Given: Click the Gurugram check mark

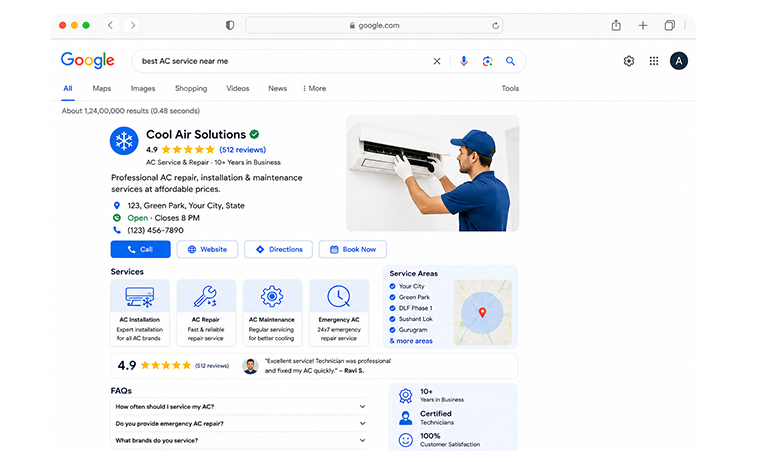Looking at the screenshot, I should pos(392,330).
